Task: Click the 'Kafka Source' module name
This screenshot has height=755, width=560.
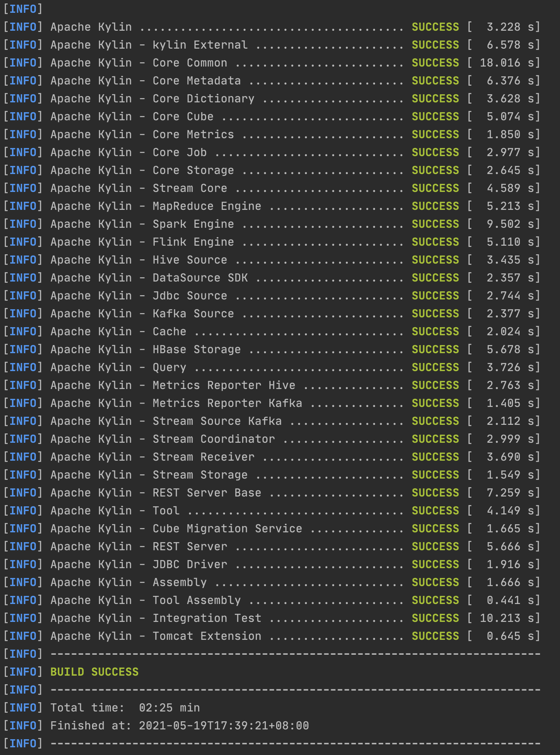Action: pyautogui.click(x=193, y=314)
